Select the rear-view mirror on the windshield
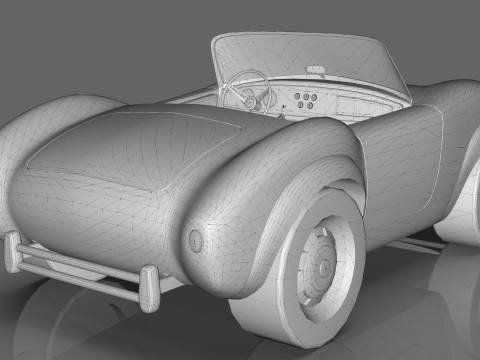The image size is (480, 360). coord(316,70)
